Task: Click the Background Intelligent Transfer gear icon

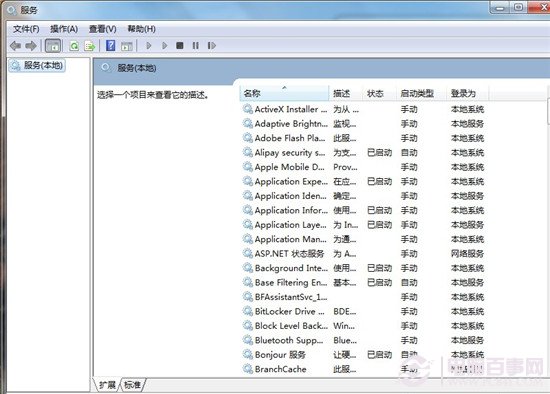Action: [248, 268]
